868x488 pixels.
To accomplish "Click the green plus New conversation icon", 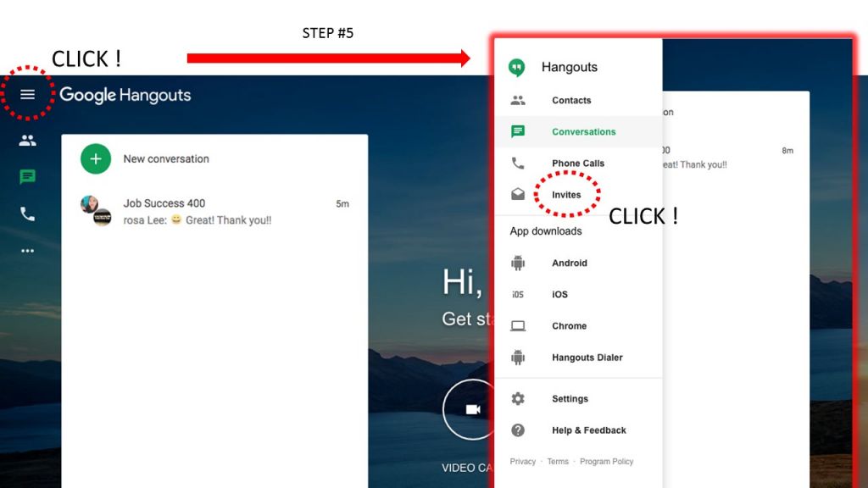I will coord(96,158).
